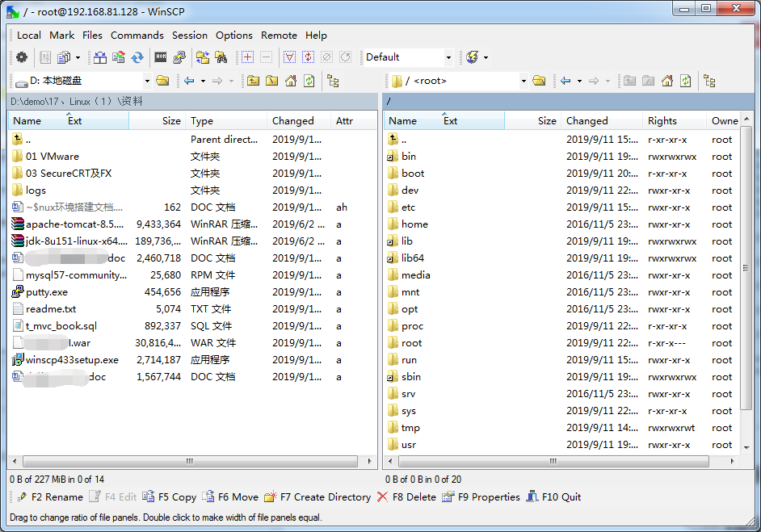Sort remote files by Rights column
761x532 pixels.
674,121
